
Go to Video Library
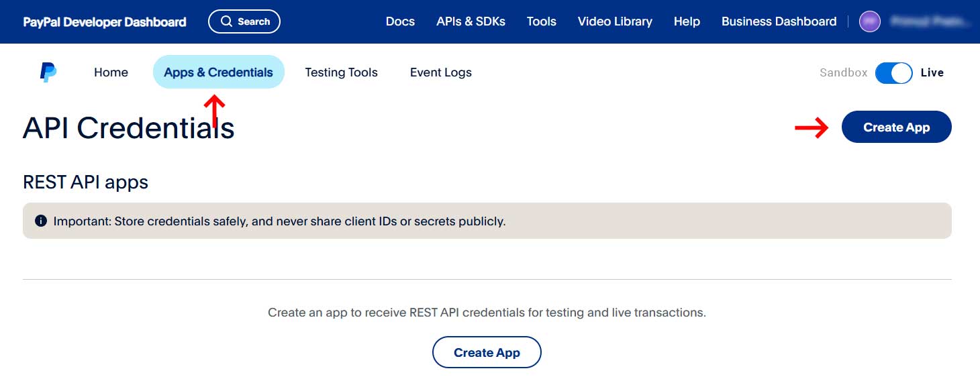click(615, 21)
